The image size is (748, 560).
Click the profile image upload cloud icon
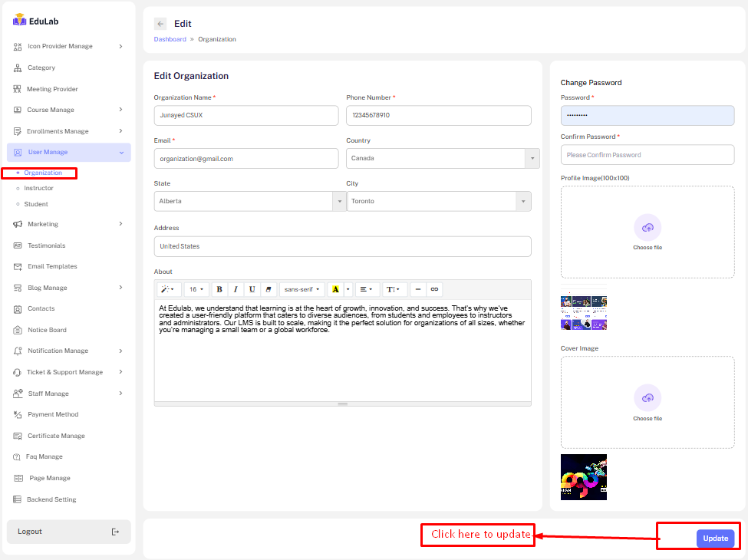647,227
